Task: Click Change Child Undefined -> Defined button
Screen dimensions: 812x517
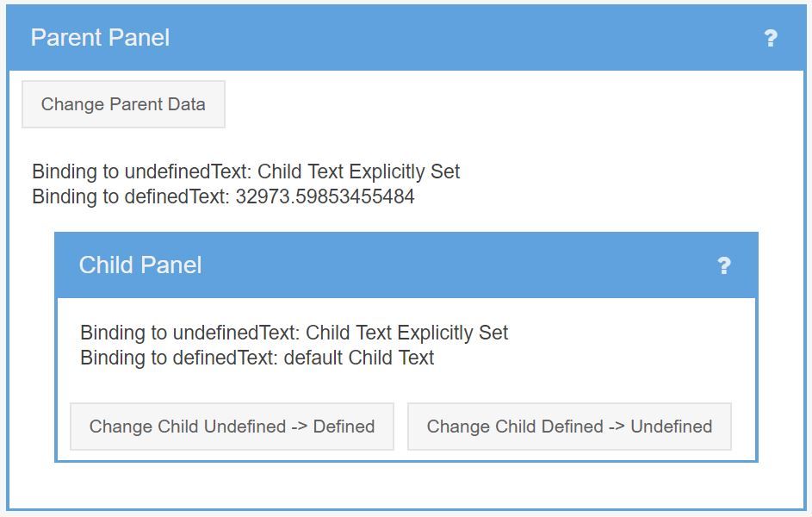Action: point(232,427)
